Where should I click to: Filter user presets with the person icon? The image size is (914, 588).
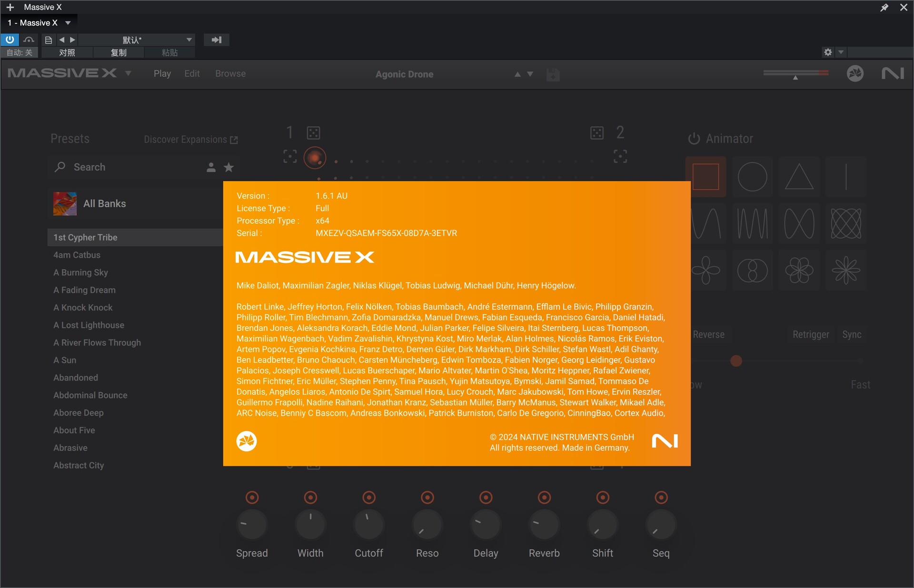(x=211, y=167)
